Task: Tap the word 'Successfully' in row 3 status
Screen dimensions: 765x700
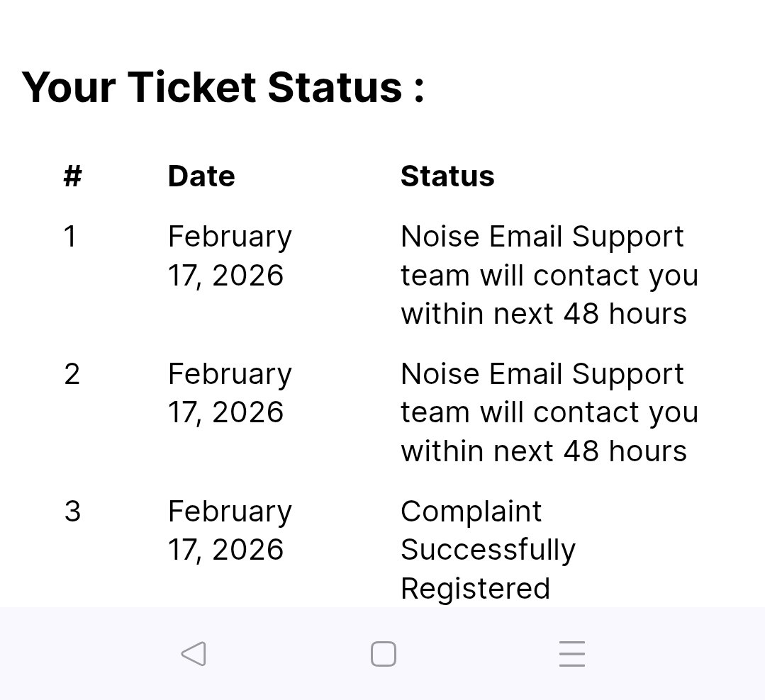Action: click(x=488, y=550)
